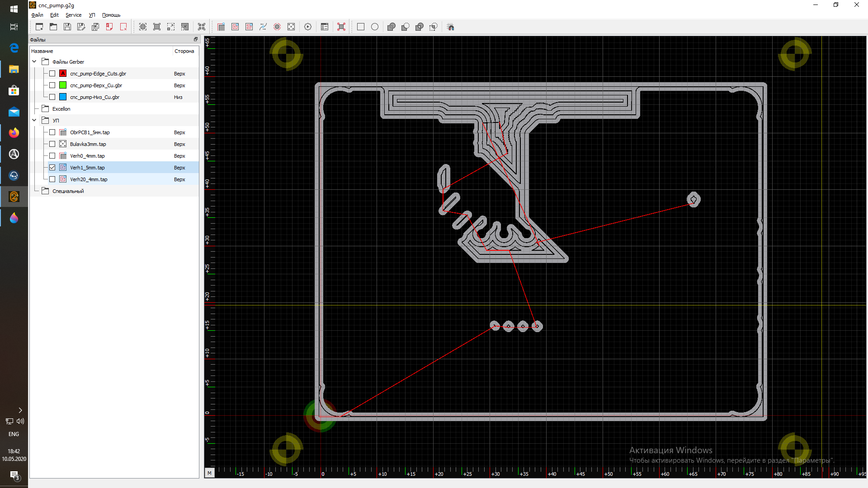Uncheck Verh1_5mm.tap toolpath

click(52, 168)
